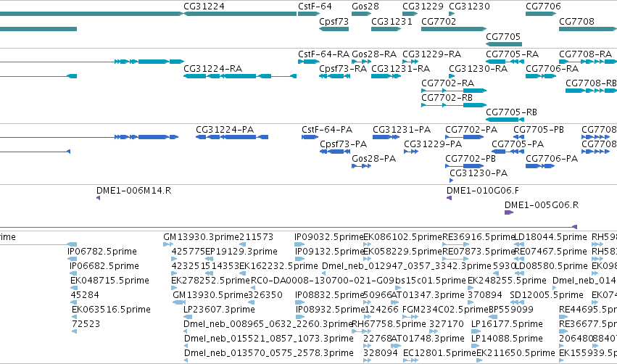The height and width of the screenshot is (364, 617).
Task: Select the DME1-005G06.R clone label
Action: pos(542,205)
